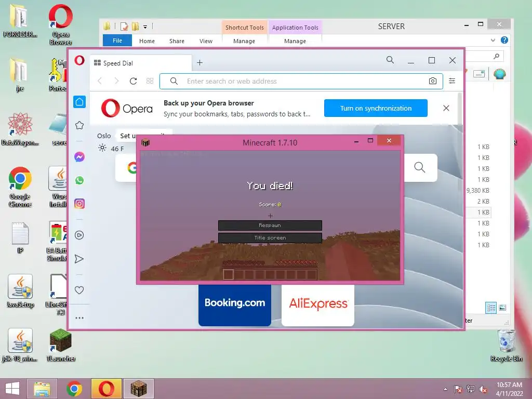
Task: Go back in Opera
Action: [100, 81]
